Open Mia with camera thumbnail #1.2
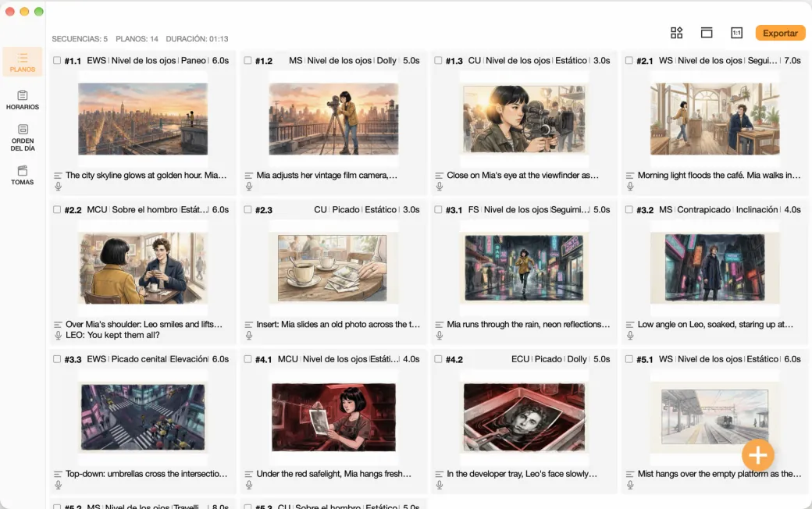The height and width of the screenshot is (509, 812). click(333, 119)
